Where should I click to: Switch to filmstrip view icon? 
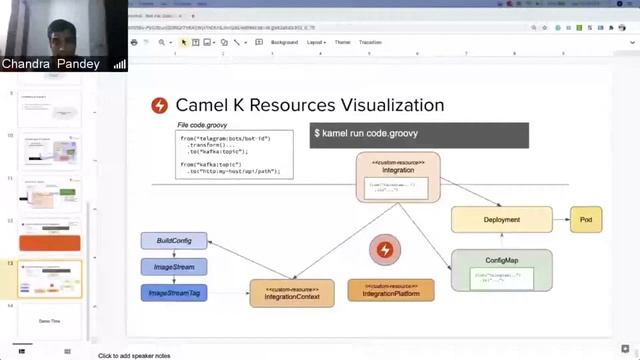22,351
